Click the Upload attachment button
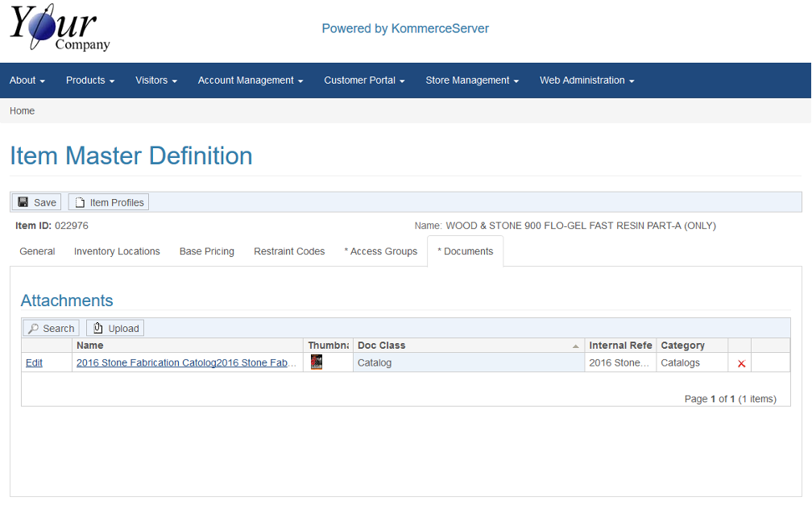The height and width of the screenshot is (522, 812). pyautogui.click(x=115, y=328)
